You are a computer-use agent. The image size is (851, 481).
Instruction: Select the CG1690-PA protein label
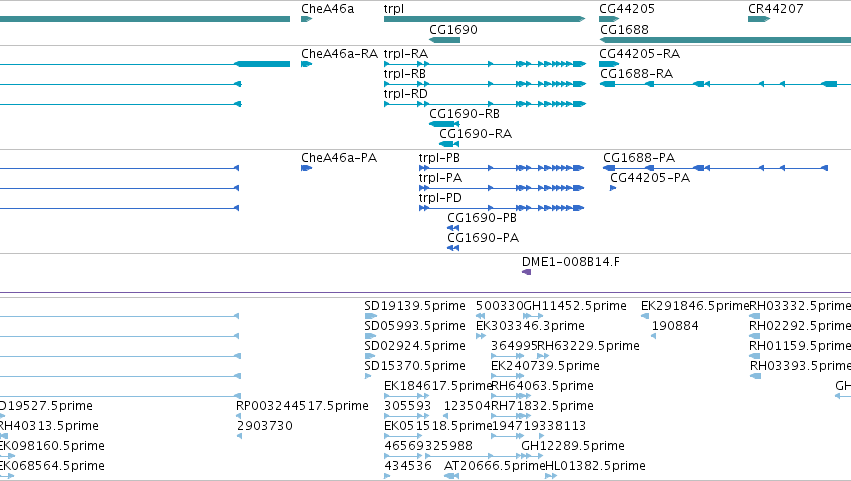(x=483, y=238)
